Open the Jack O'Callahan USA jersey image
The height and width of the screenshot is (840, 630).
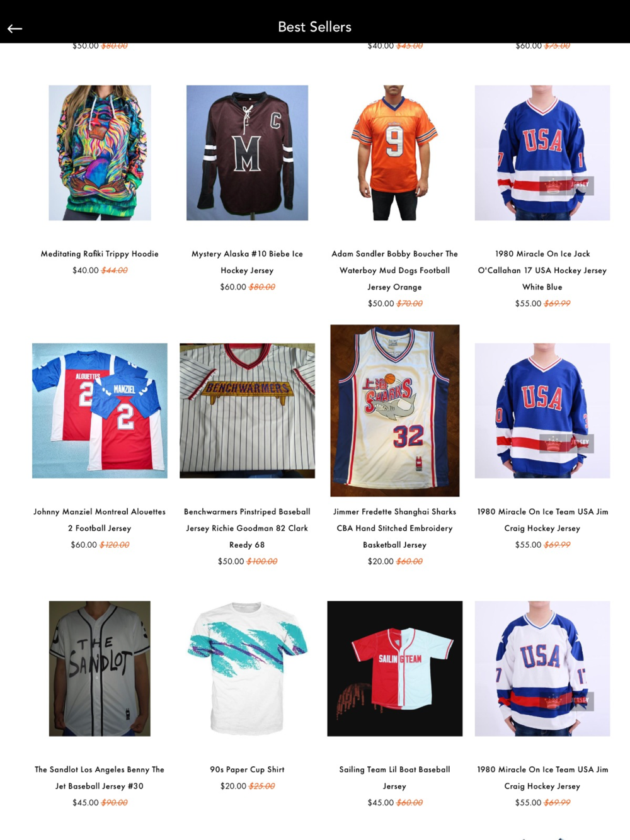point(542,153)
